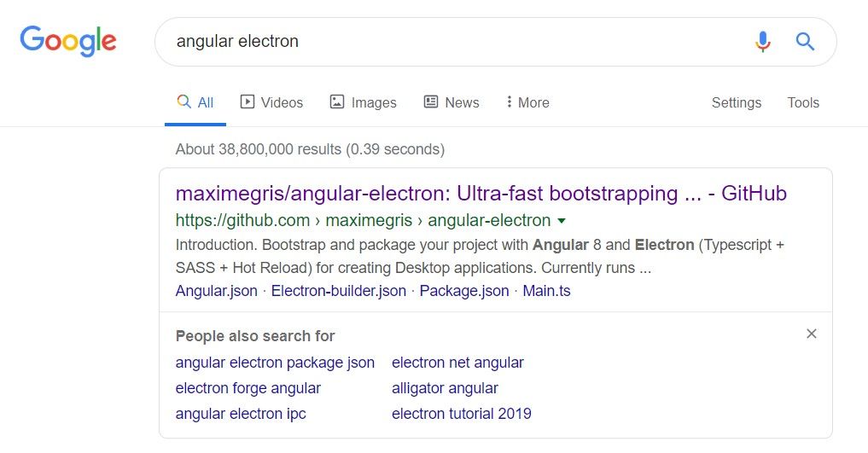The width and height of the screenshot is (868, 453).
Task: Click the Google logo
Action: coord(68,42)
